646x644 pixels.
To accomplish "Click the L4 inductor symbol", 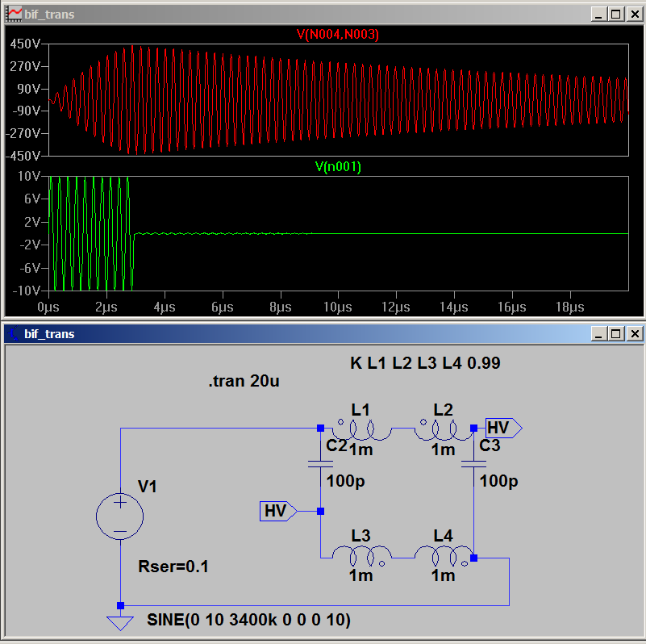I will click(444, 555).
